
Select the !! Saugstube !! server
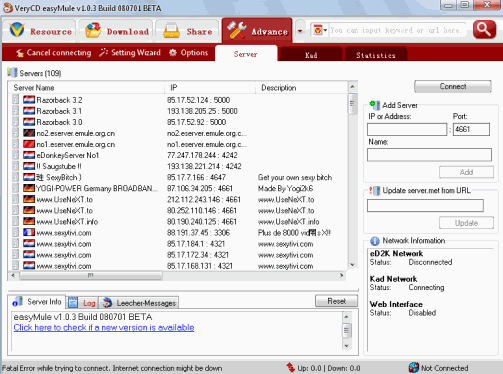(x=178, y=166)
